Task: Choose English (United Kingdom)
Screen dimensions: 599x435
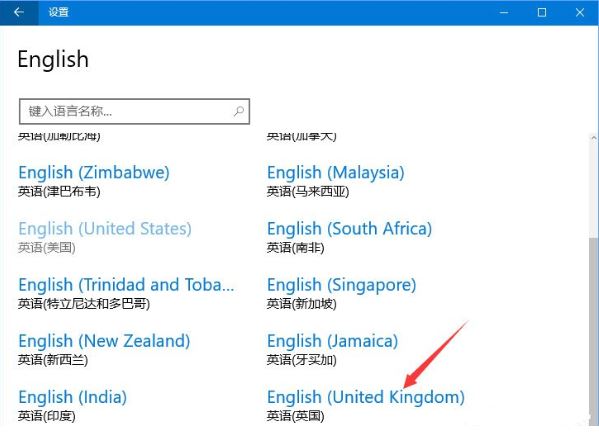Action: tap(366, 397)
